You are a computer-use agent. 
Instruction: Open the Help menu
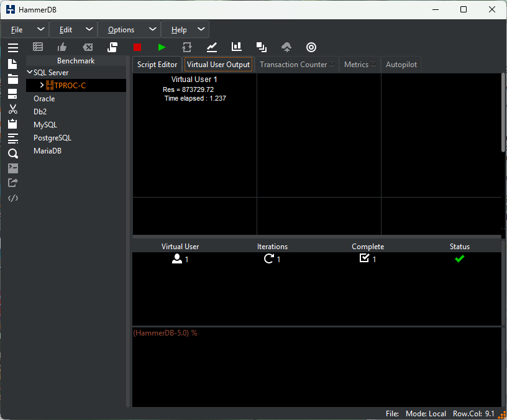coord(179,30)
